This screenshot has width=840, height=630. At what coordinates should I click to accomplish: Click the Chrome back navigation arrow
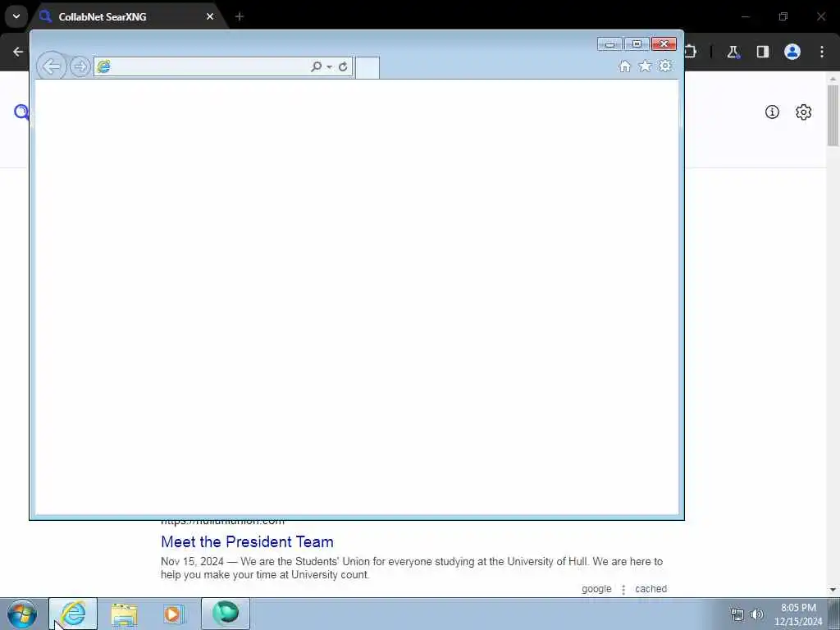click(x=18, y=52)
